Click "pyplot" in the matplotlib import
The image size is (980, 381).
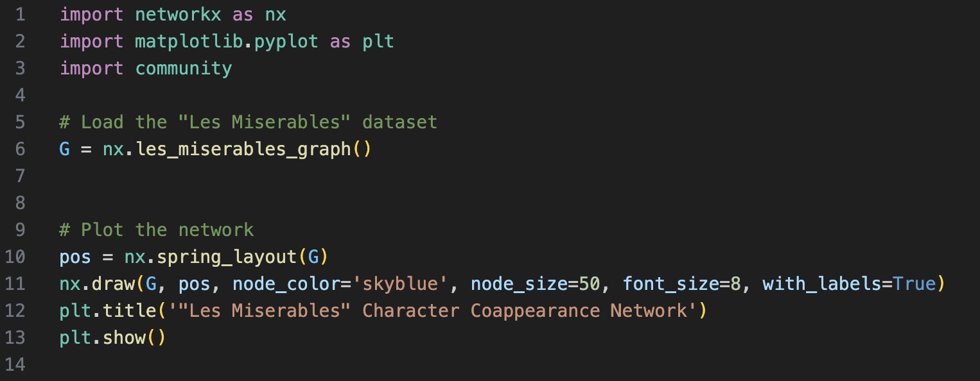(x=286, y=41)
